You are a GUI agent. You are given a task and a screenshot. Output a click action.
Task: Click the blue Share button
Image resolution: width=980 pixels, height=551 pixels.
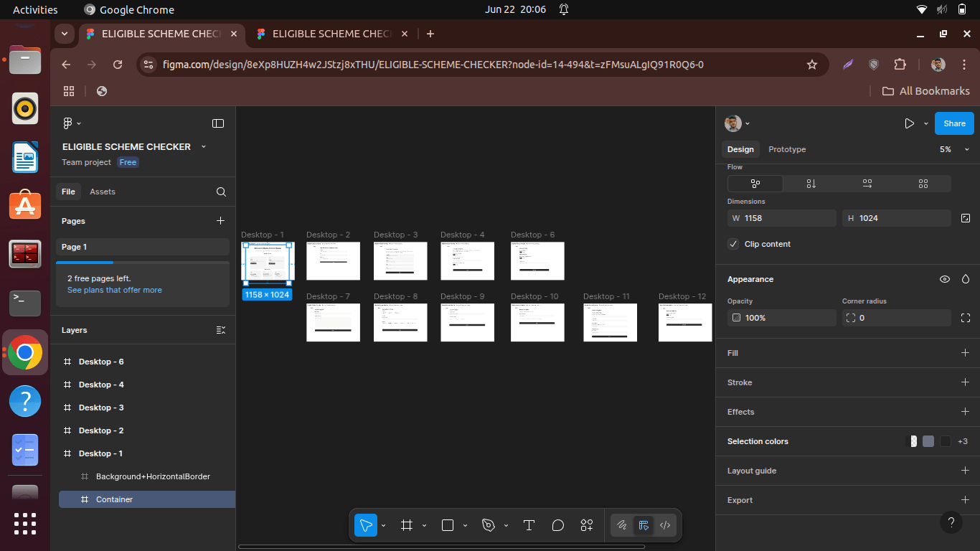pos(954,123)
